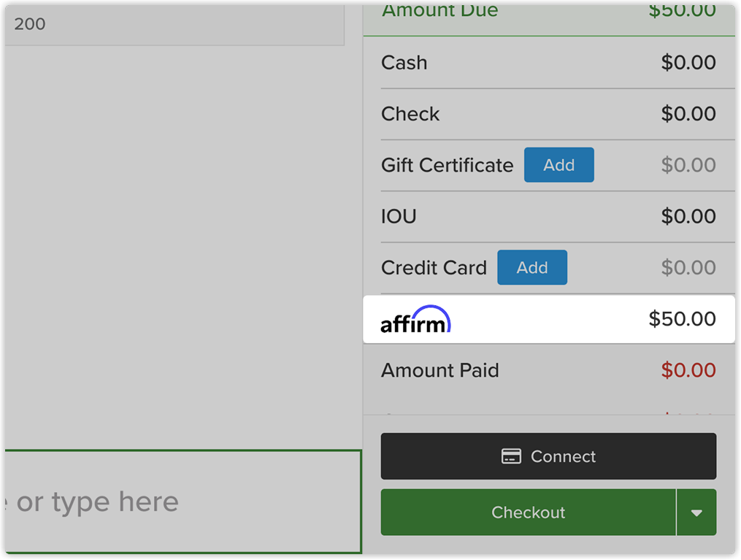
Task: Add a Gift Certificate payment
Action: click(x=558, y=165)
